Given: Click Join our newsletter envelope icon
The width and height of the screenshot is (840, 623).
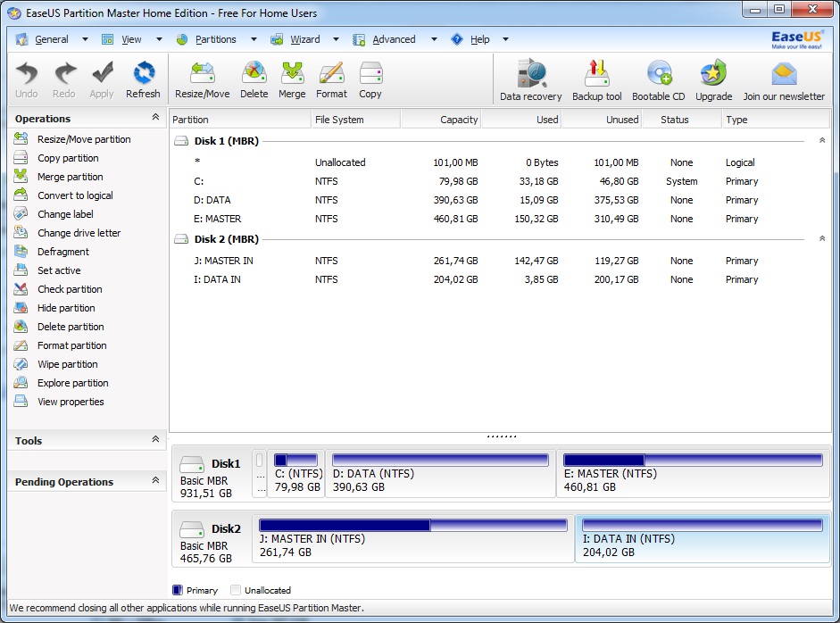Looking at the screenshot, I should [x=784, y=74].
